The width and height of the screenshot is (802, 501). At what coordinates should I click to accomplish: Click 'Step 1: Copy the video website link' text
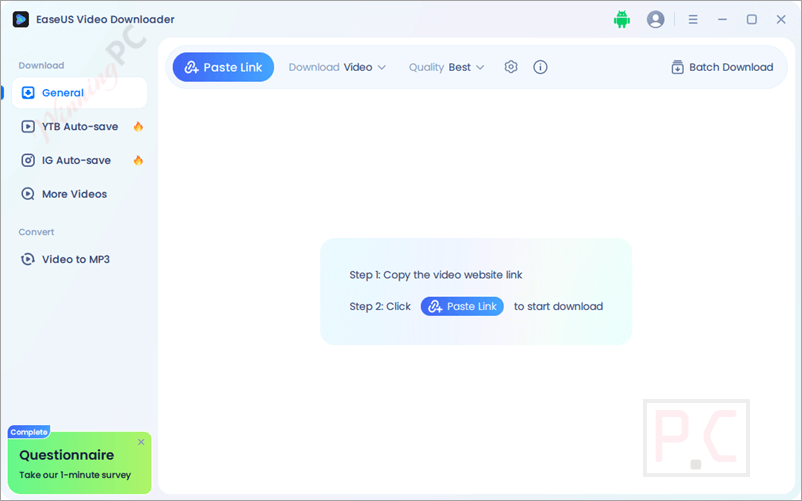(436, 275)
